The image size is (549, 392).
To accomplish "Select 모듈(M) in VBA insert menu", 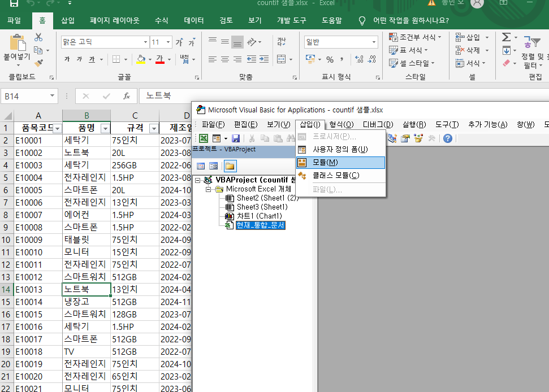I will coord(340,162).
